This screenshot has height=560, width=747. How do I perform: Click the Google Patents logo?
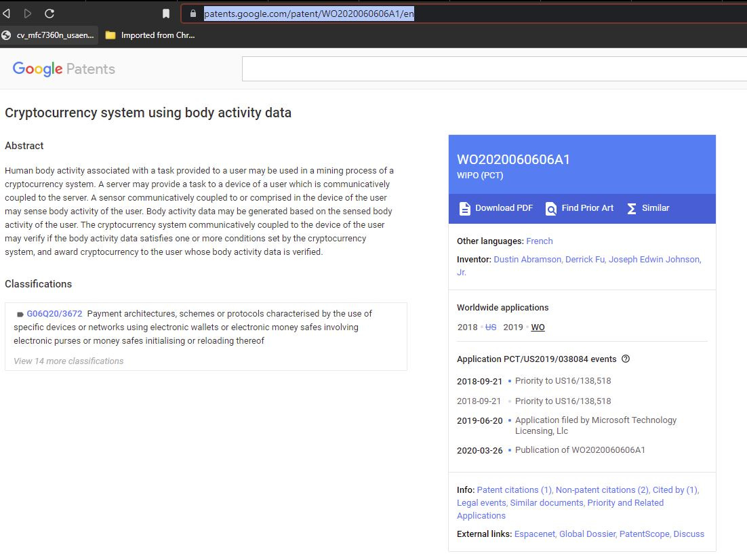[x=64, y=69]
